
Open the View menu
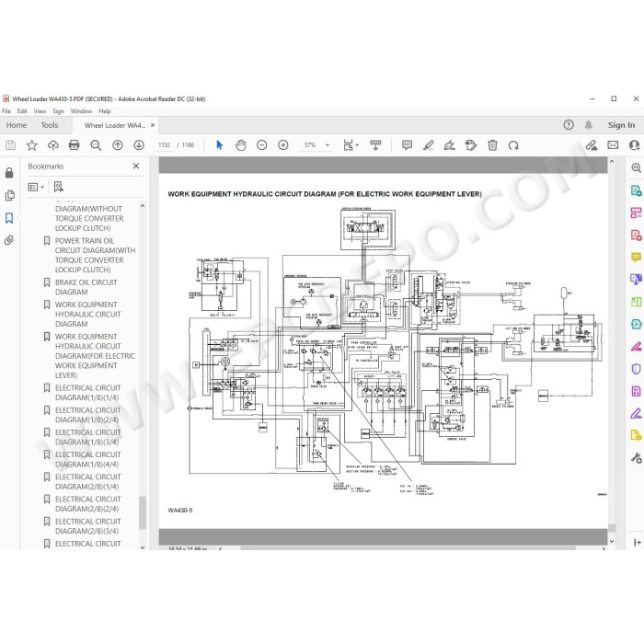pos(40,111)
